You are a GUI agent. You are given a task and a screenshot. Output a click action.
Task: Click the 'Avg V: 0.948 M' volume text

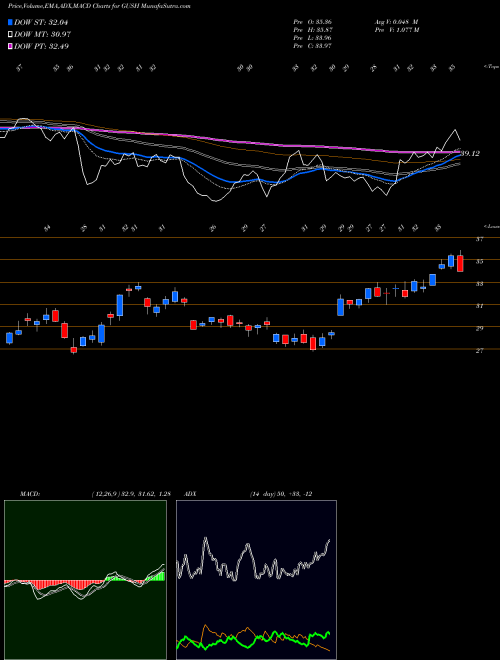[396, 22]
